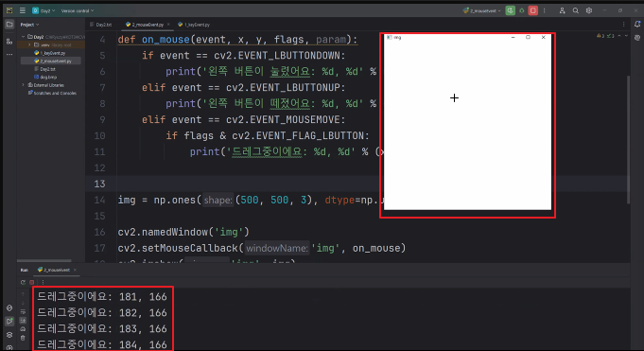Open the Version control dropdown
Viewport: 644px width, 351px height.
pyautogui.click(x=78, y=10)
